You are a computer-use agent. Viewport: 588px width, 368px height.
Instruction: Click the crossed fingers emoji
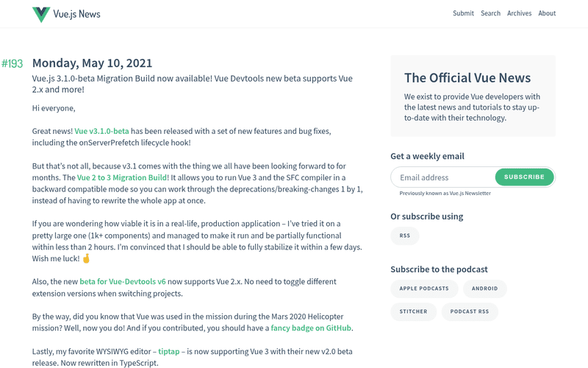click(86, 258)
